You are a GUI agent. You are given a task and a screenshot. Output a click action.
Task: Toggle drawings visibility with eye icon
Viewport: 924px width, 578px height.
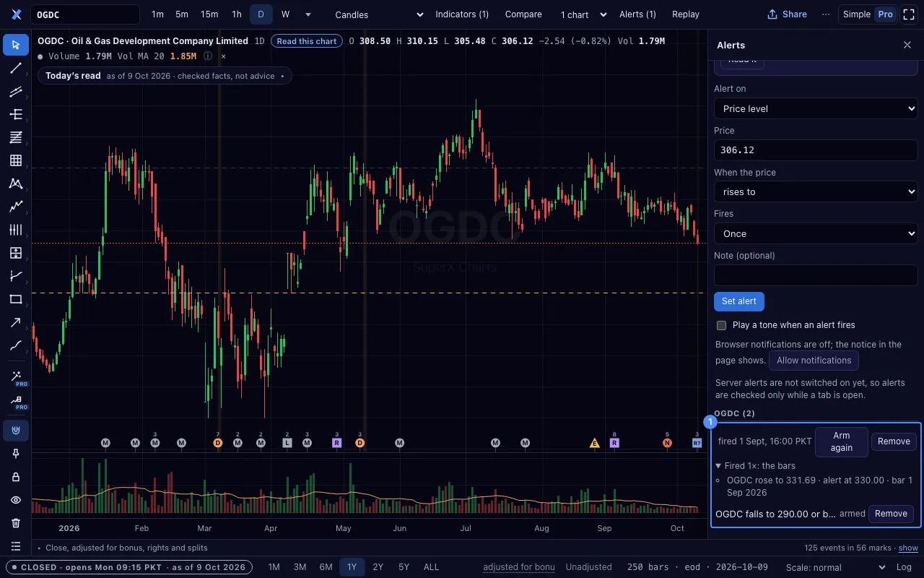(16, 500)
